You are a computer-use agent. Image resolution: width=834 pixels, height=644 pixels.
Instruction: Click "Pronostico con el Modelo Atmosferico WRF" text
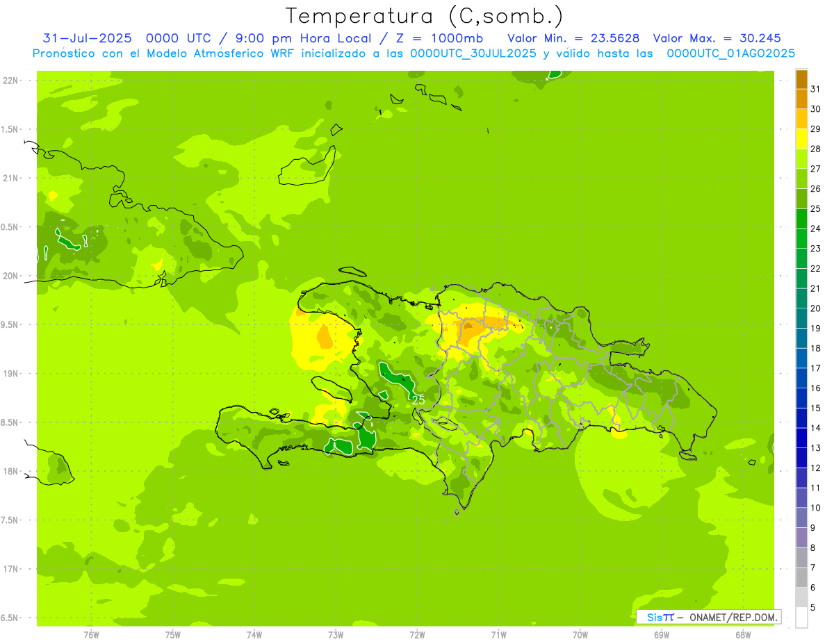(165, 53)
